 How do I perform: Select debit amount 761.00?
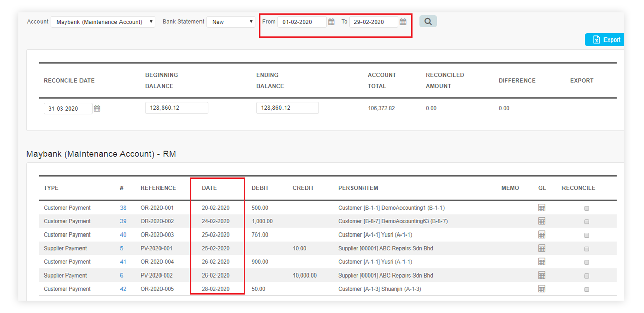[x=260, y=235]
